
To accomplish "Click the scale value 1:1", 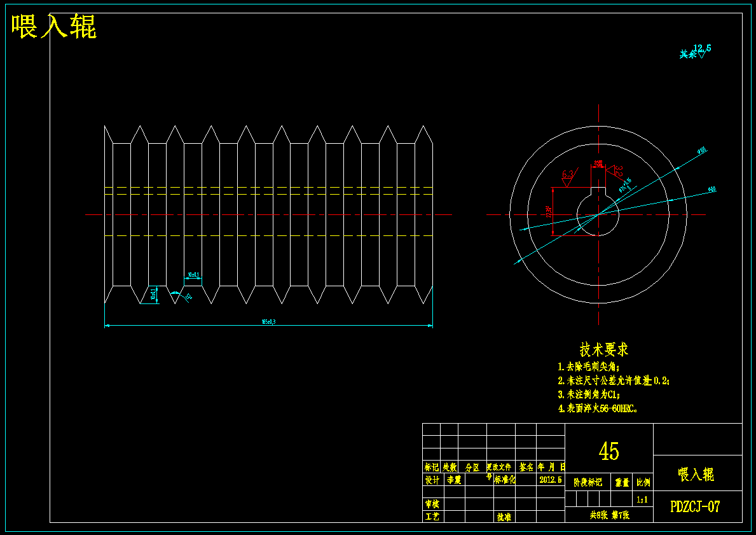I will click(x=642, y=500).
